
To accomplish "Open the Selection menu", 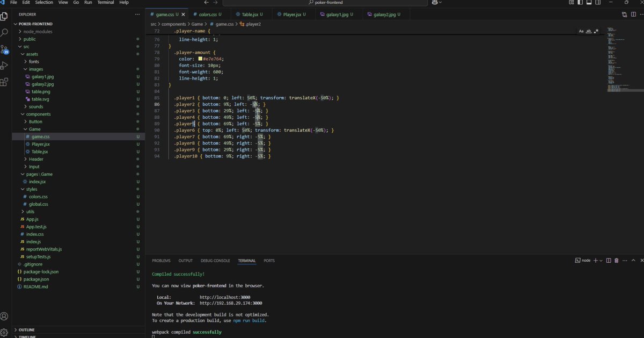I will (x=44, y=3).
